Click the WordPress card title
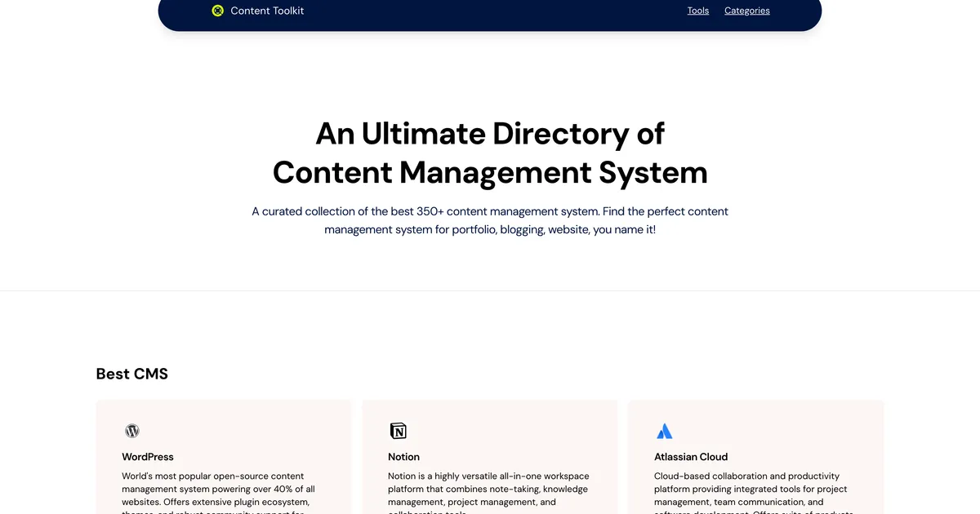 [147, 457]
